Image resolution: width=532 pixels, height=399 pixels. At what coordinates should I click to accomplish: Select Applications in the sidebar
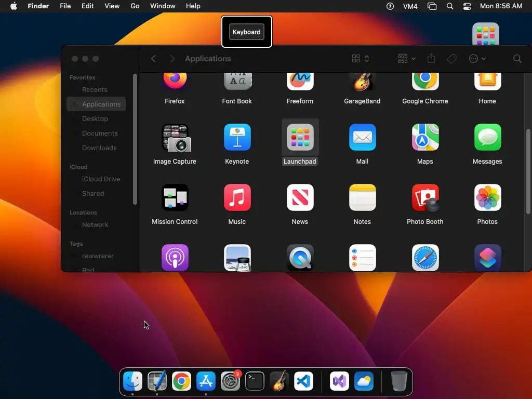[x=96, y=104]
